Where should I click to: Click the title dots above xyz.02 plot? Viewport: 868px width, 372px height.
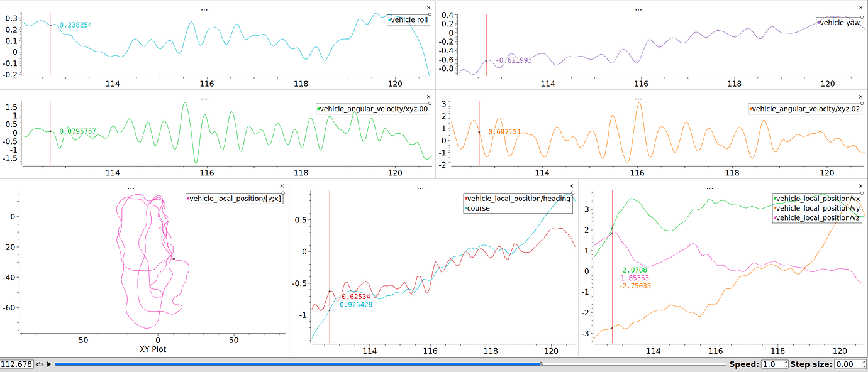[638, 98]
